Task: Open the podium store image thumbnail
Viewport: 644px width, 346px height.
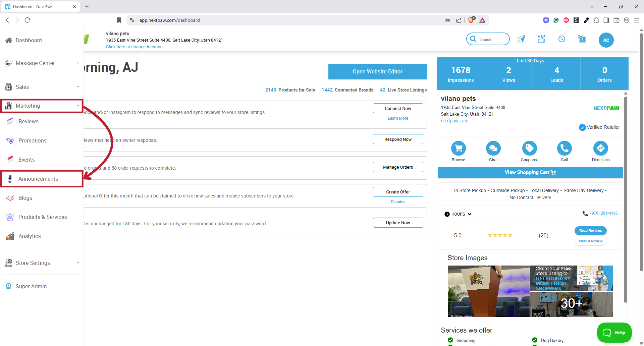Action: 488,291
